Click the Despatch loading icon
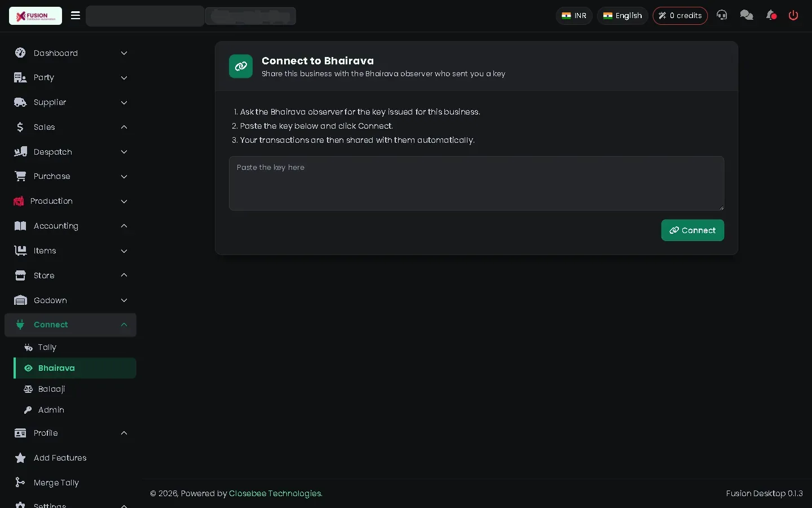812x508 pixels. coord(20,152)
